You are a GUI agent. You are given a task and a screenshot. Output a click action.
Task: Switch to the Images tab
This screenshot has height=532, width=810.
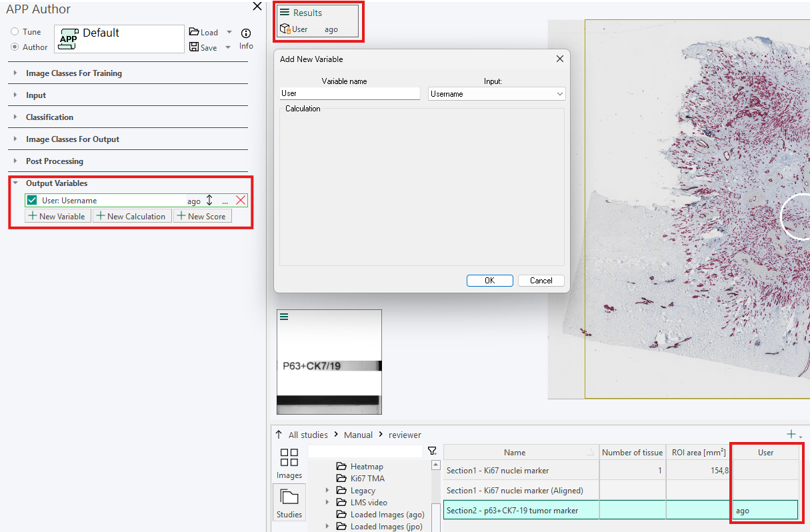coord(289,462)
